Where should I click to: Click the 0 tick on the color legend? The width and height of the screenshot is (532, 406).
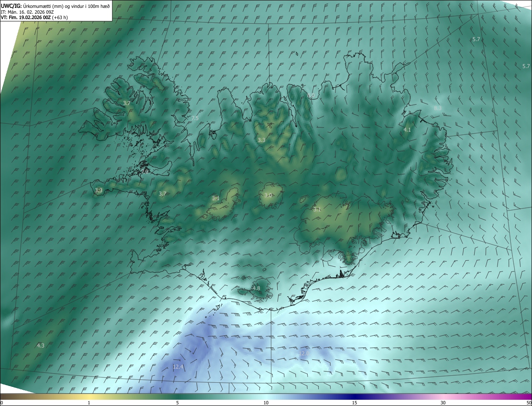pos(2,403)
